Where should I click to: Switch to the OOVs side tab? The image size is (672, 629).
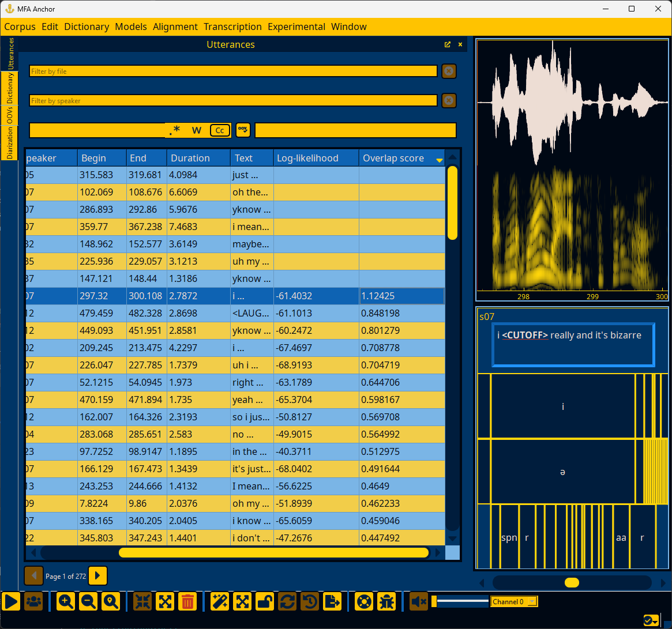(9, 115)
